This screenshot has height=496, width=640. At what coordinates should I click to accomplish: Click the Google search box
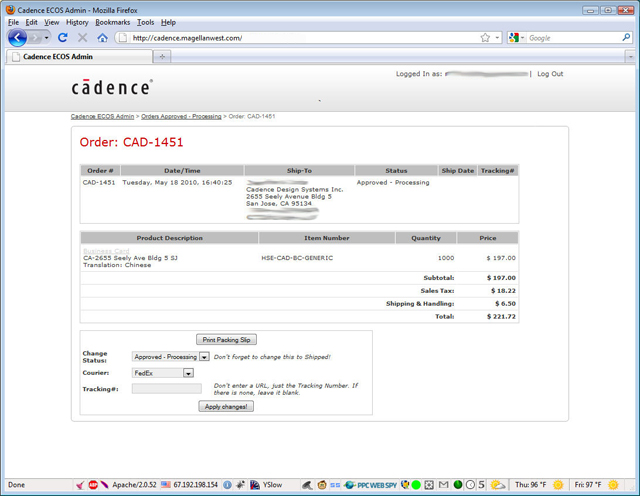[x=573, y=38]
